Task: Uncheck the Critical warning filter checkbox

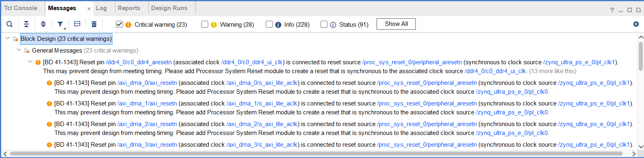Action: point(119,24)
